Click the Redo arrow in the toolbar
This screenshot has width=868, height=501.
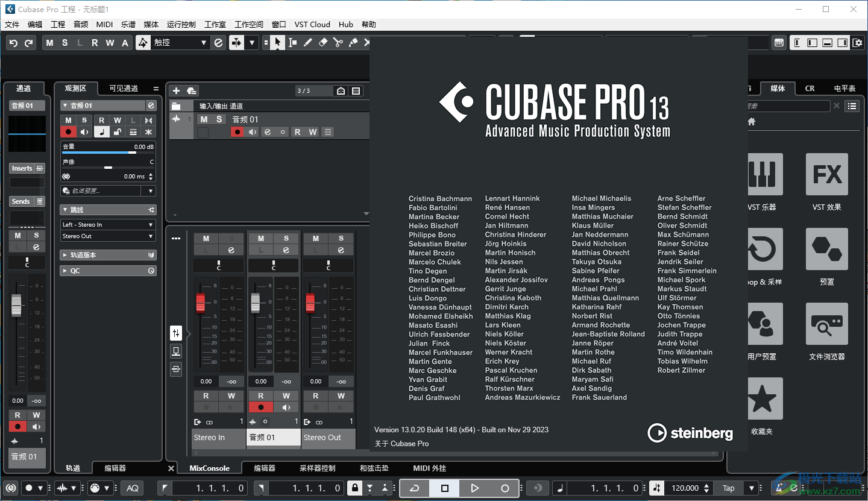pos(28,43)
